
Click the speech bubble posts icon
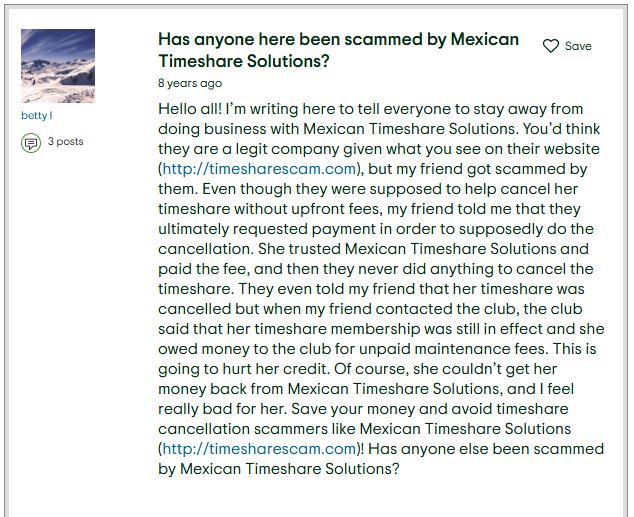(x=31, y=142)
